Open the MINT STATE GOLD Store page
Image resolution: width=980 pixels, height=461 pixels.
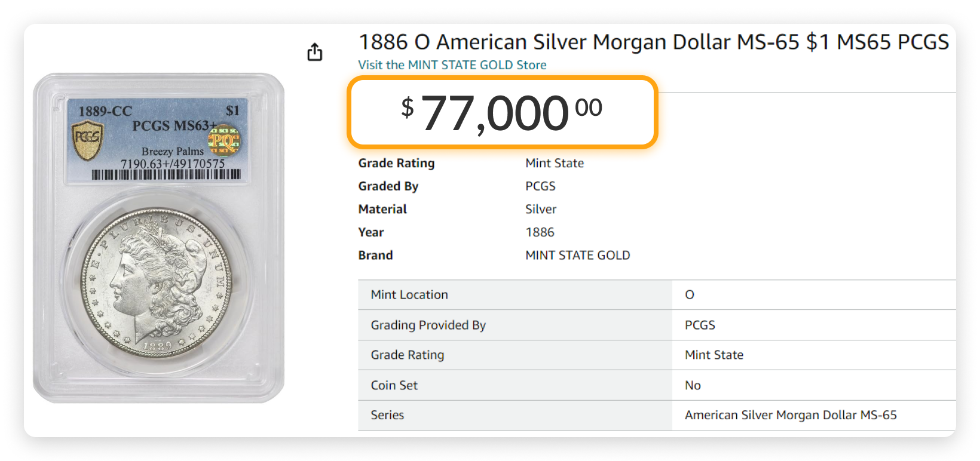pos(452,64)
